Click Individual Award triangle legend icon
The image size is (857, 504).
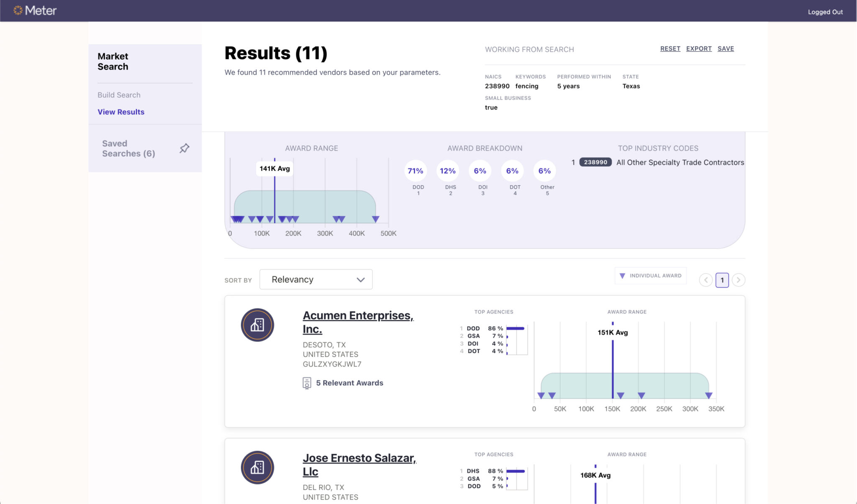pyautogui.click(x=622, y=276)
